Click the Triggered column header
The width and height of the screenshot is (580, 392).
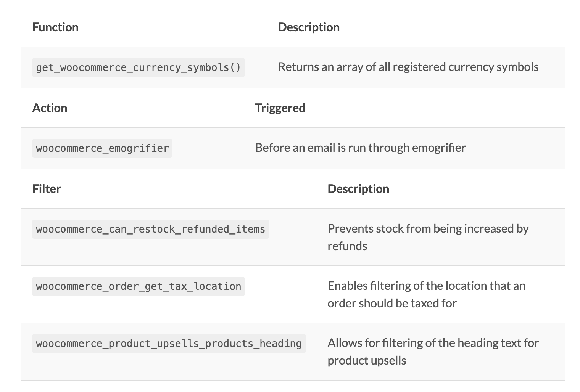click(280, 108)
